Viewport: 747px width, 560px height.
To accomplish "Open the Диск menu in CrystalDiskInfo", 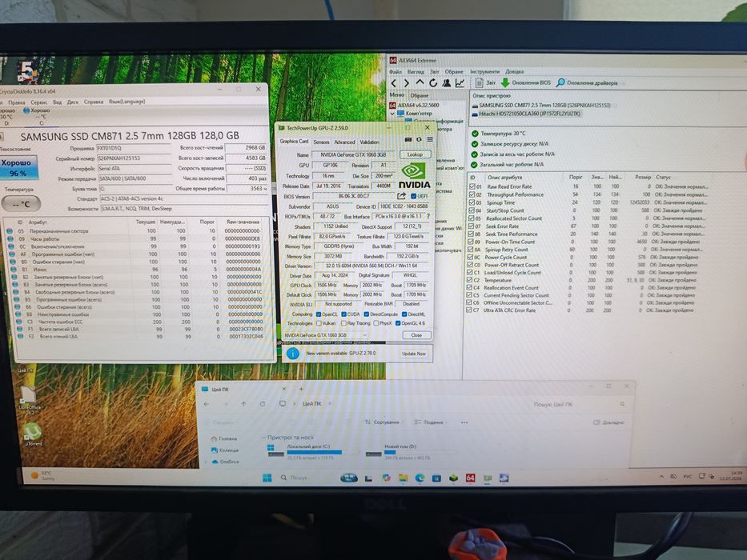I will (72, 102).
